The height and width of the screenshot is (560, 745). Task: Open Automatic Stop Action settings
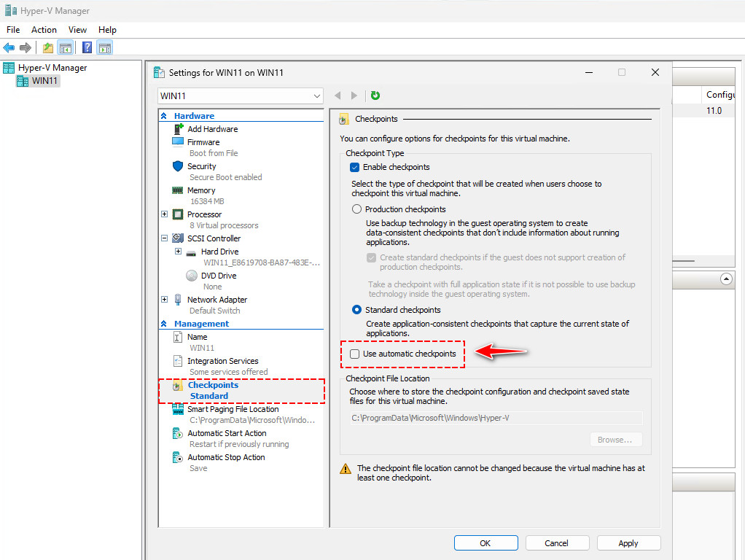point(226,457)
